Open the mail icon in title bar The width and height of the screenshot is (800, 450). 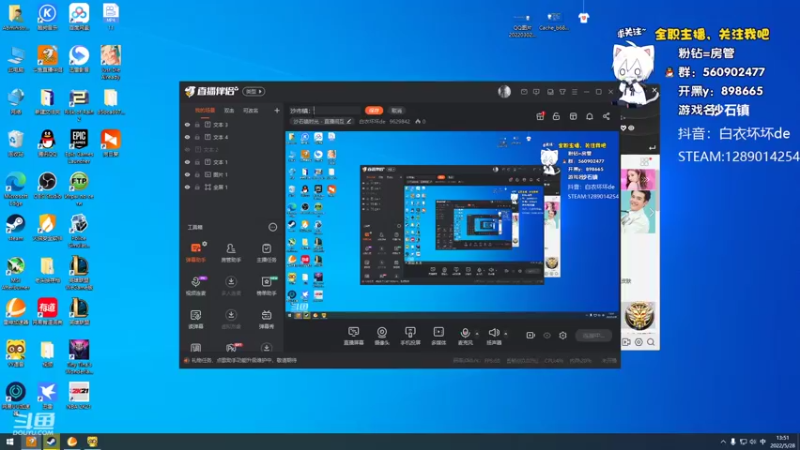(524, 92)
